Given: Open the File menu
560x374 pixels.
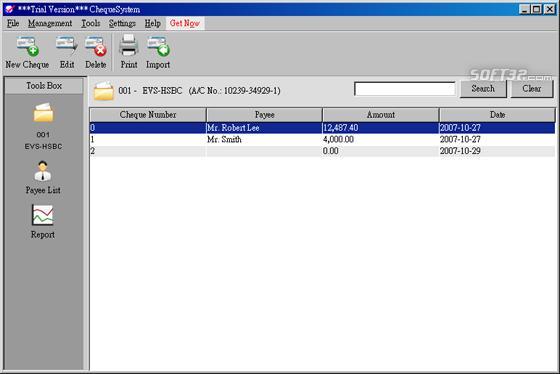Looking at the screenshot, I should click(x=13, y=24).
